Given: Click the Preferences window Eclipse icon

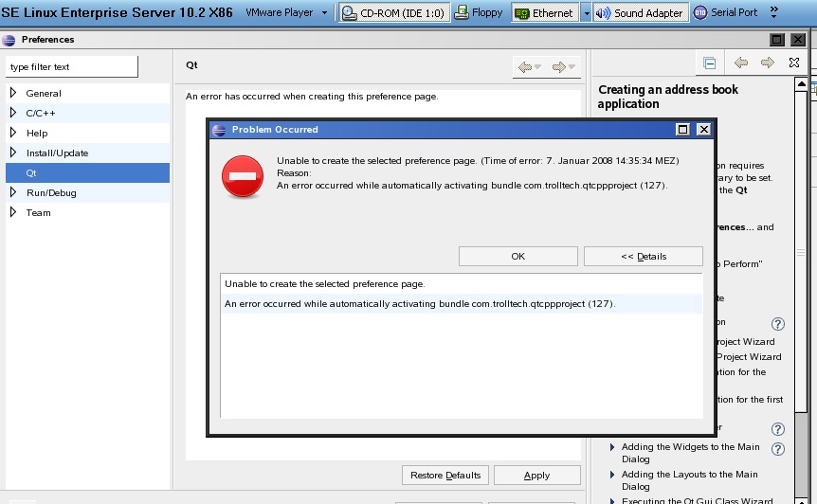Looking at the screenshot, I should [x=9, y=40].
